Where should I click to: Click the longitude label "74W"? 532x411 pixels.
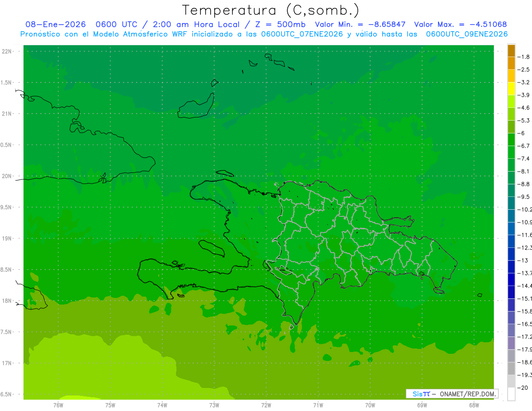(x=162, y=405)
